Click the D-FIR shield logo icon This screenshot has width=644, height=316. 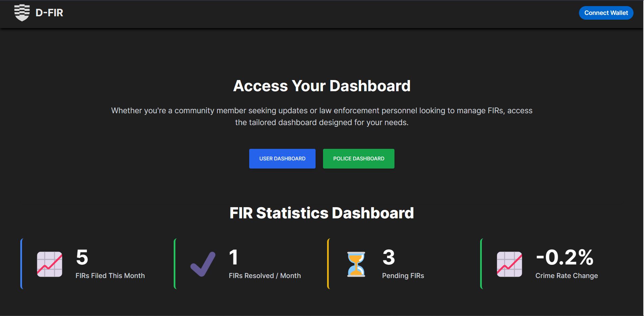tap(22, 13)
